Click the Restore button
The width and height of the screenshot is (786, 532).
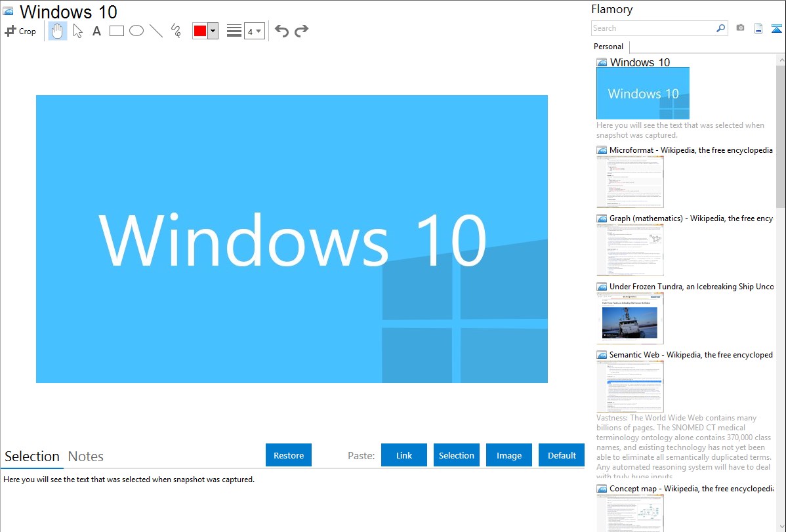pos(289,455)
